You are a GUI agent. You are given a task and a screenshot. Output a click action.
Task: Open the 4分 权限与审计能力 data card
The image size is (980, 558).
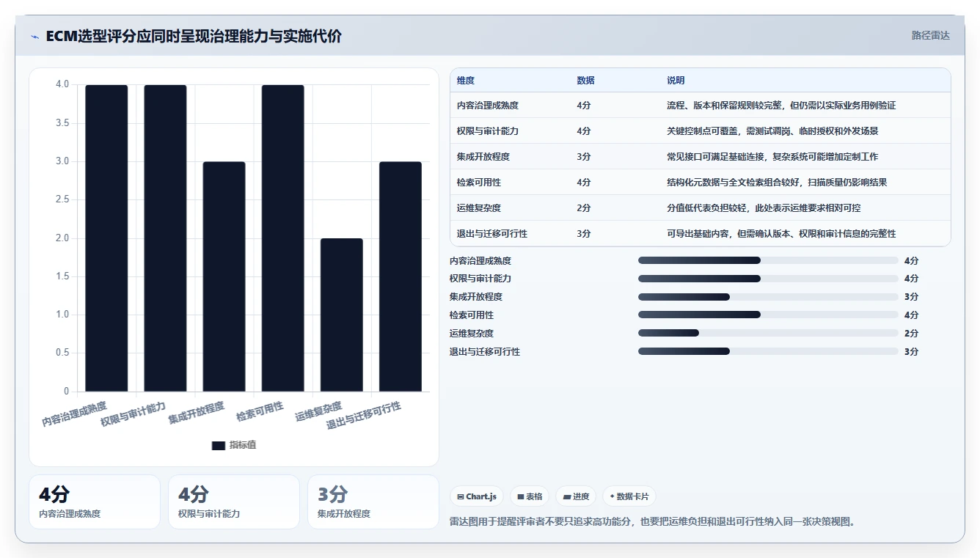point(234,502)
